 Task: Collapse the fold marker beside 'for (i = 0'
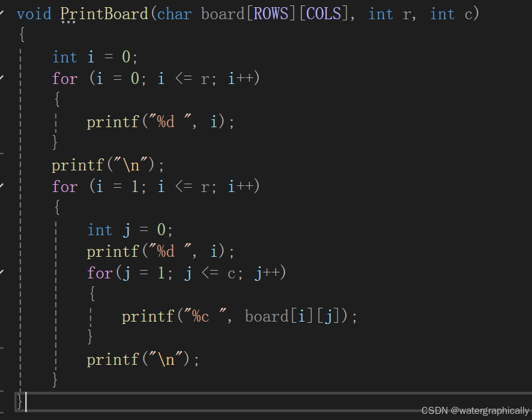2,79
